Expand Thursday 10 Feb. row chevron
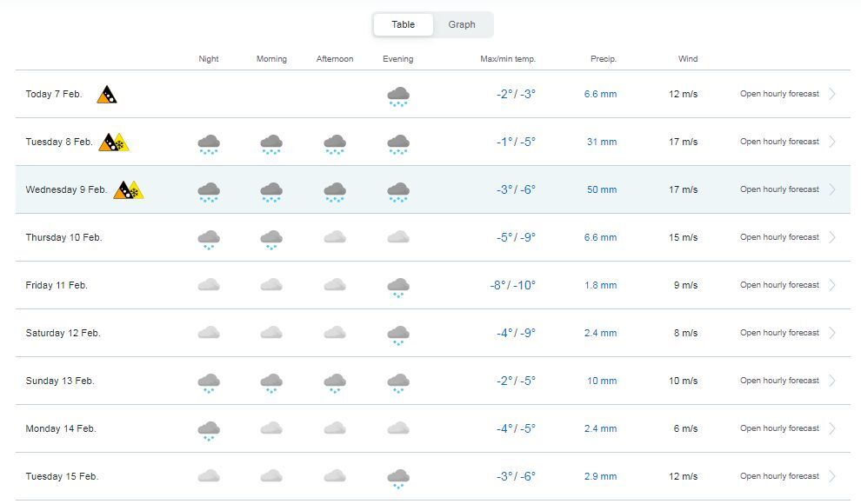Viewport: 861px width, 504px height. coord(832,237)
